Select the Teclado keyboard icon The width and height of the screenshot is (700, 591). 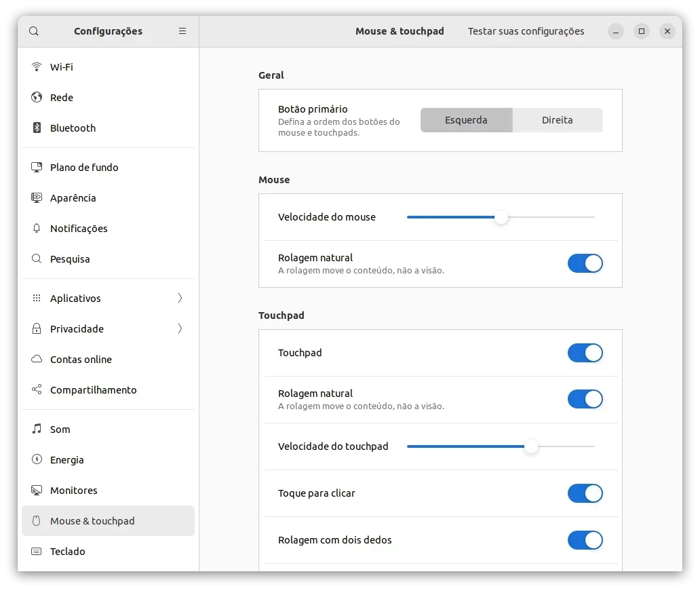[x=37, y=551]
